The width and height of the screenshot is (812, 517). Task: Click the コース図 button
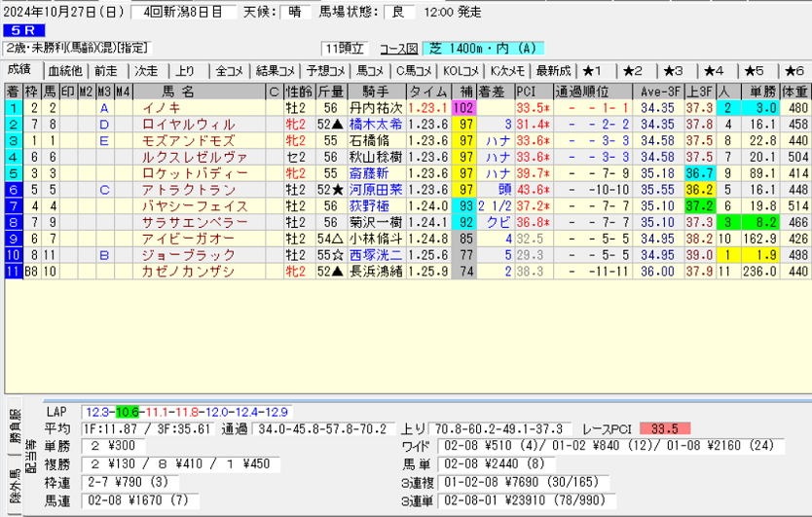point(397,49)
